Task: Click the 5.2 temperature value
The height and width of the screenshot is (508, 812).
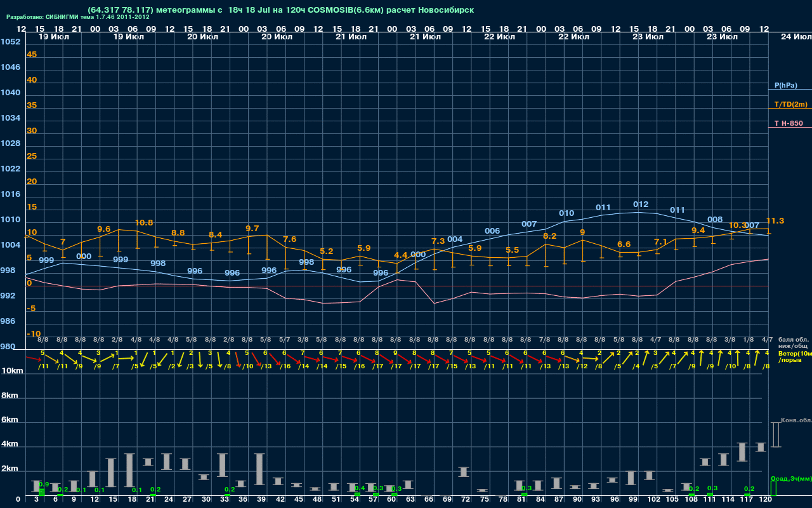Action: tap(327, 251)
